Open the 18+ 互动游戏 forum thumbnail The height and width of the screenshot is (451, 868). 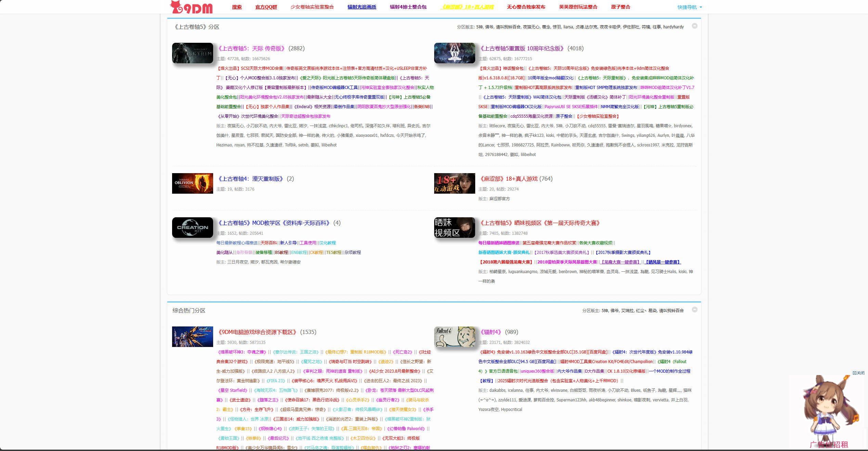455,183
